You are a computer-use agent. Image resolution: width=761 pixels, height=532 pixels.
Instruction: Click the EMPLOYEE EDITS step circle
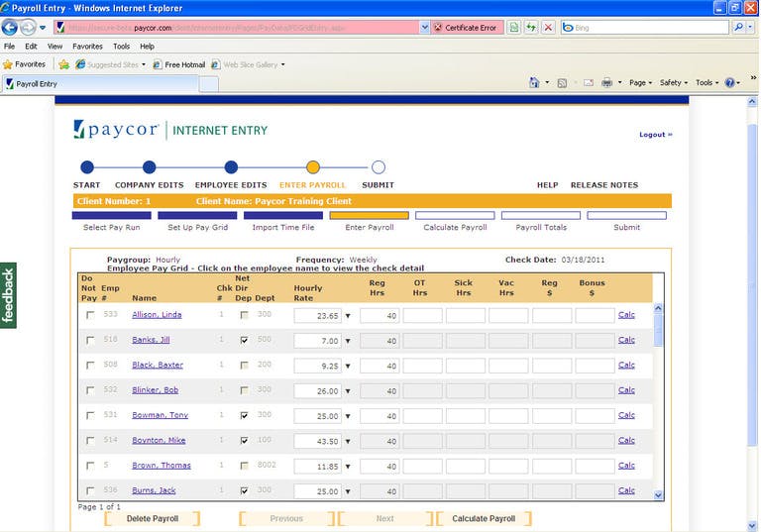point(231,167)
